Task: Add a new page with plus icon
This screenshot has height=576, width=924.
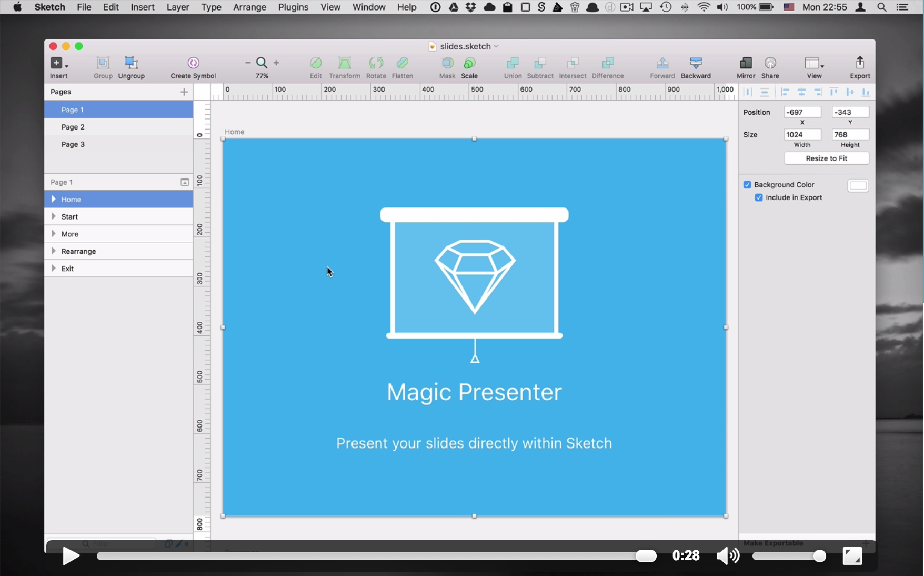Action: tap(184, 92)
